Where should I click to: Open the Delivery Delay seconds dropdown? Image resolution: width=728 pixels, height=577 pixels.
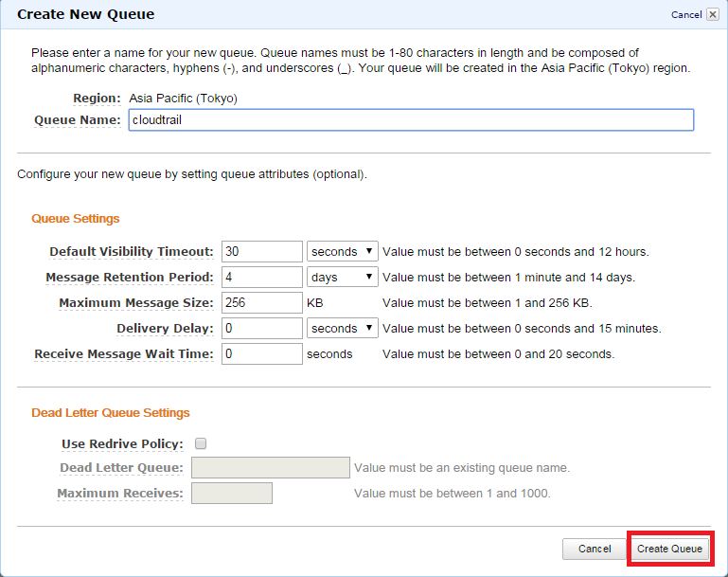click(342, 328)
